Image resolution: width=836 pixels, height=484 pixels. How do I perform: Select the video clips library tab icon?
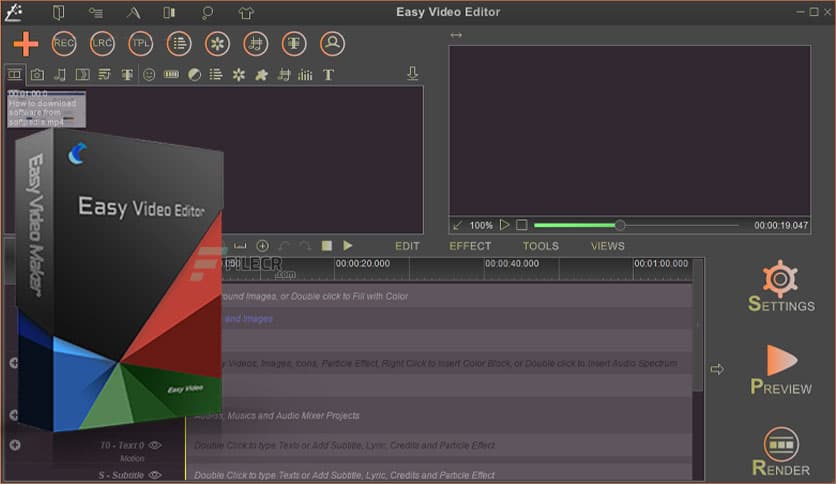click(x=14, y=74)
